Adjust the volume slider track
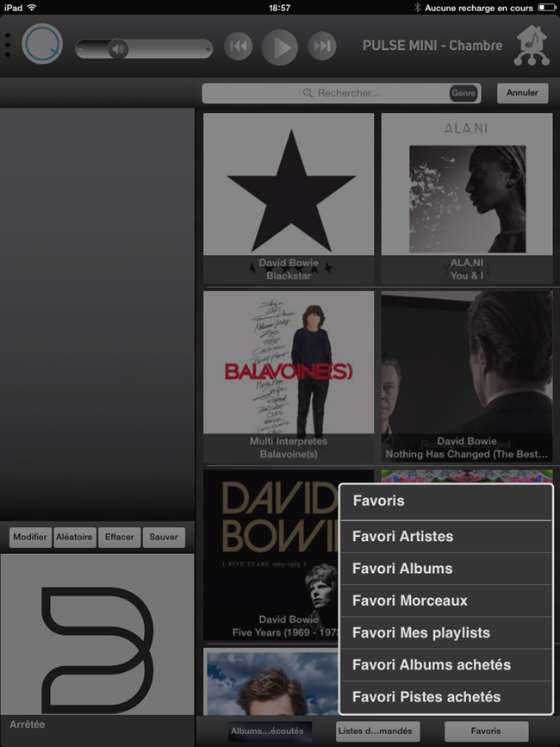Screen dimensions: 560x747 click(x=144, y=48)
